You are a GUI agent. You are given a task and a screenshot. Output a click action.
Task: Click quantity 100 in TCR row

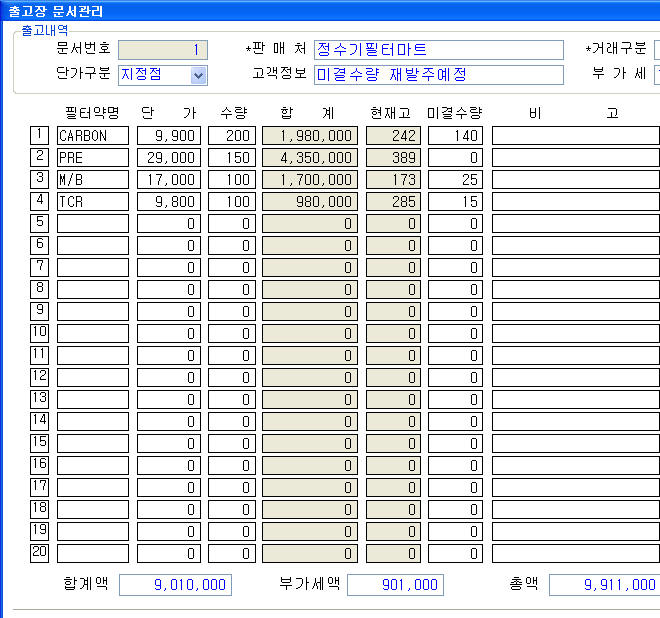pos(232,201)
